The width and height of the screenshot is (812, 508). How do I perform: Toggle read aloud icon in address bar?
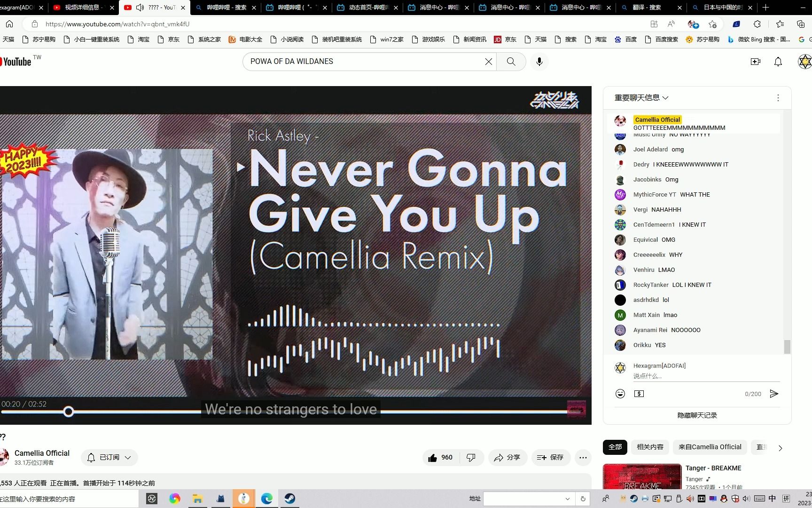click(671, 24)
